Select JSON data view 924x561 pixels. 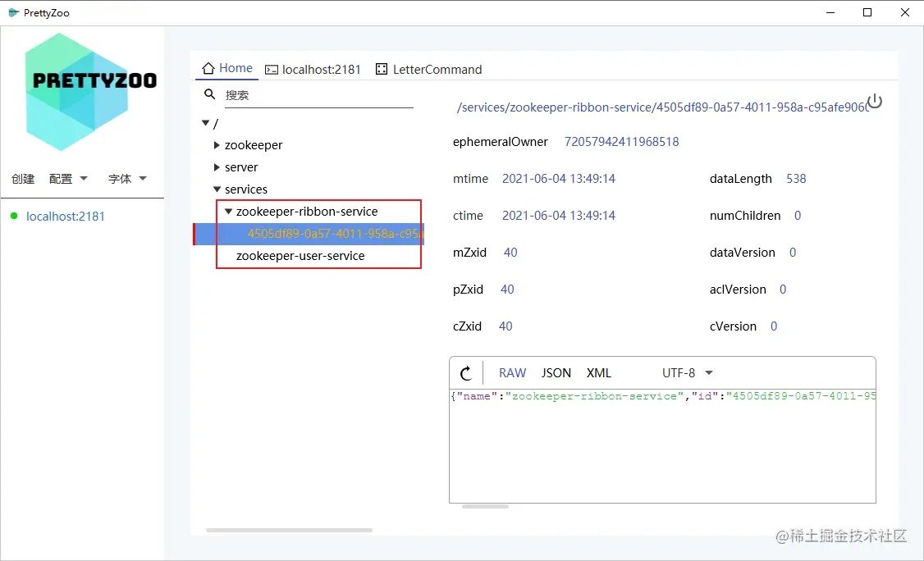tap(556, 373)
